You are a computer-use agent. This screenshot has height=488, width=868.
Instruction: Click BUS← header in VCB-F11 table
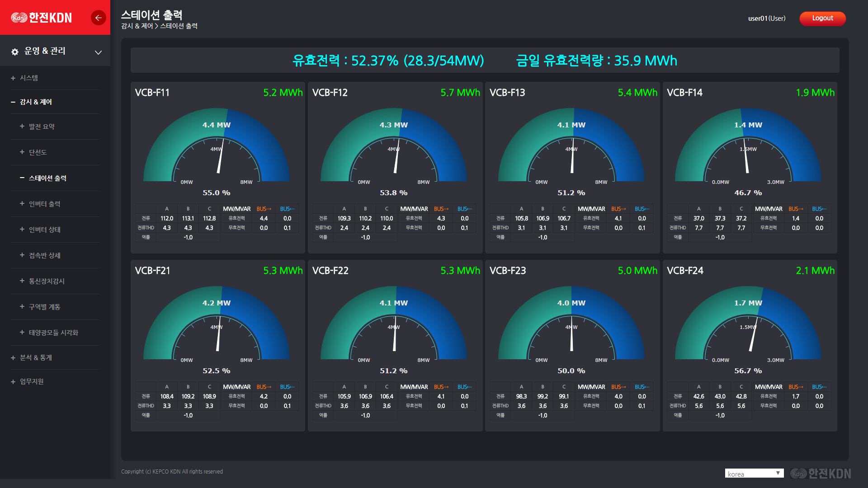click(x=287, y=209)
